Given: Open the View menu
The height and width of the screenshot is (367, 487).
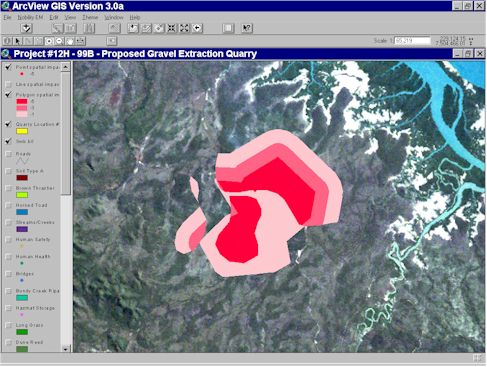Looking at the screenshot, I should pyautogui.click(x=70, y=17).
